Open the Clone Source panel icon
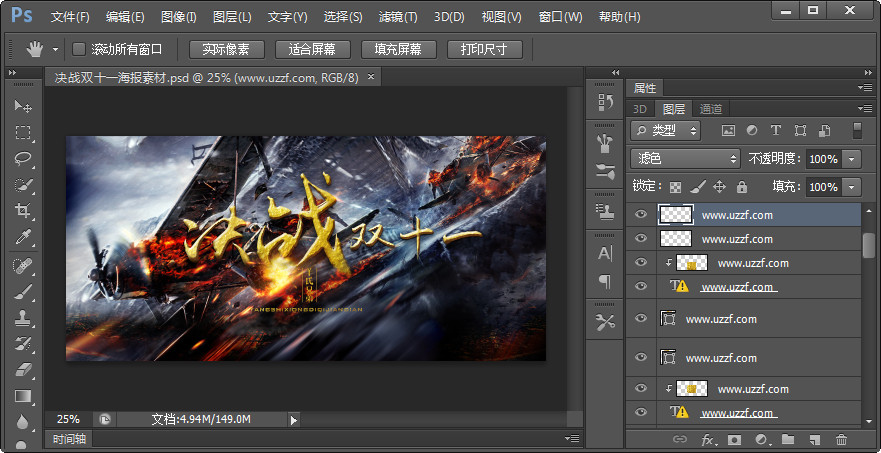This screenshot has width=881, height=453. [606, 211]
